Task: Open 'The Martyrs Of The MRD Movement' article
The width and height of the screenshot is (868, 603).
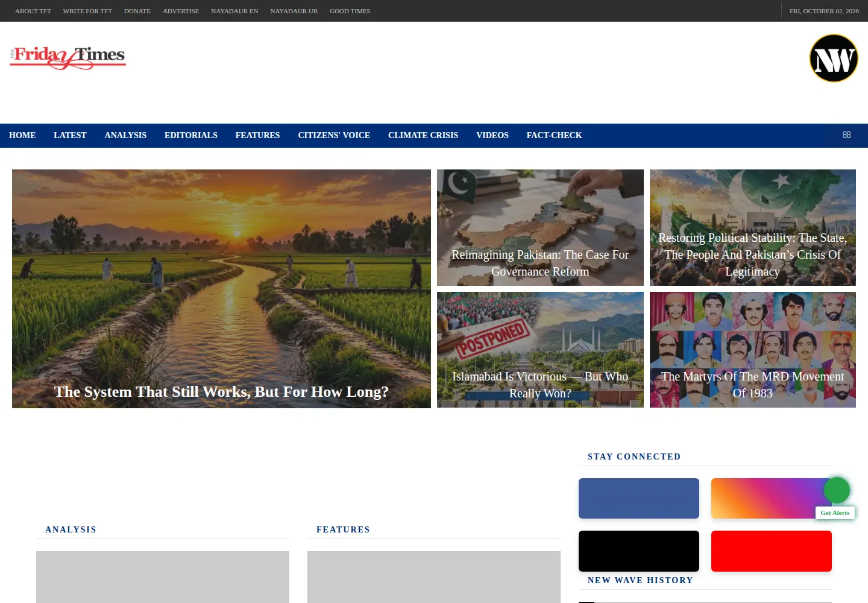Action: click(753, 350)
